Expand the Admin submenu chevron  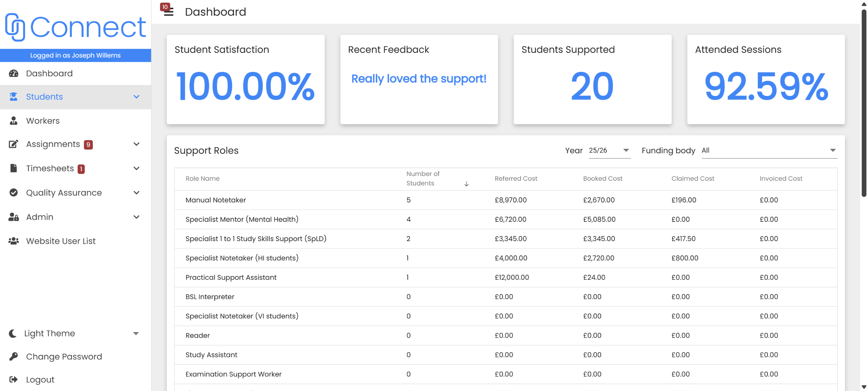click(136, 217)
